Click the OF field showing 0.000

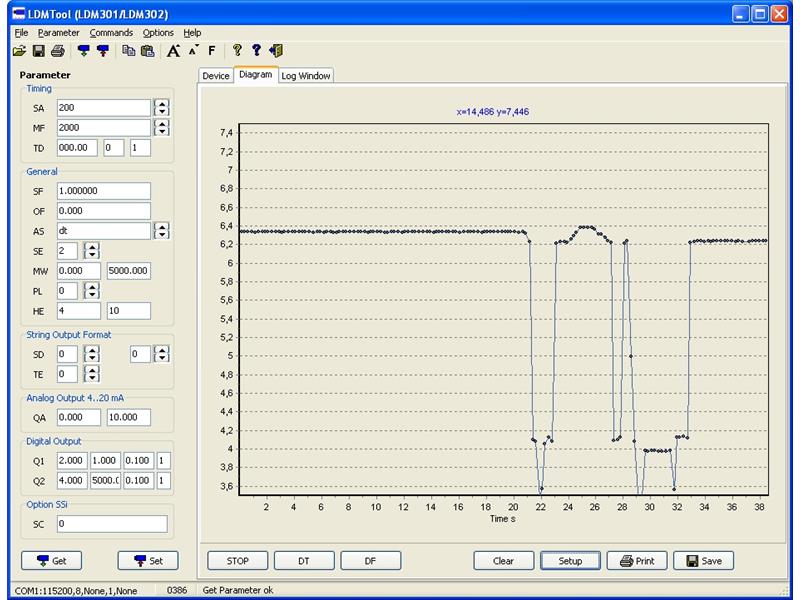pos(104,211)
